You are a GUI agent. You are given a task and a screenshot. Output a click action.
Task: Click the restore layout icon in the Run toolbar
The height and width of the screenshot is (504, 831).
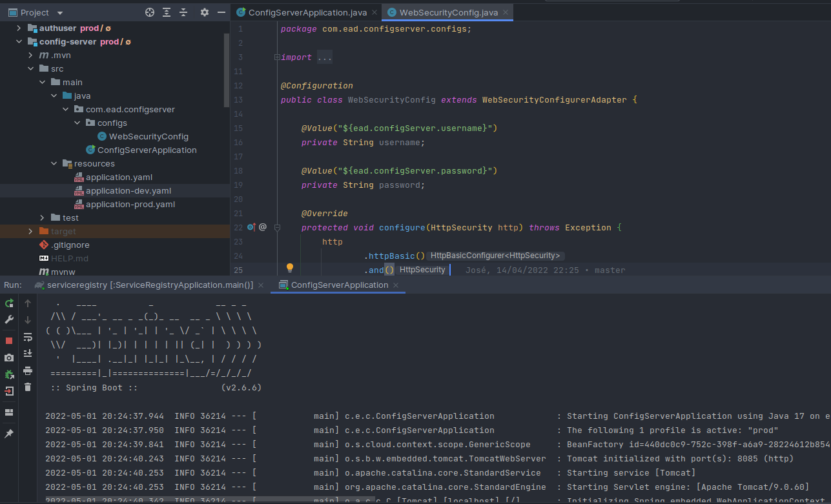pos(9,412)
